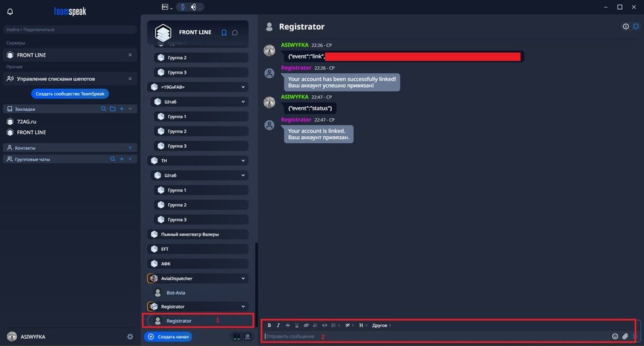Click Registrator name on 22:47 reply
This screenshot has height=346, width=644.
click(296, 120)
